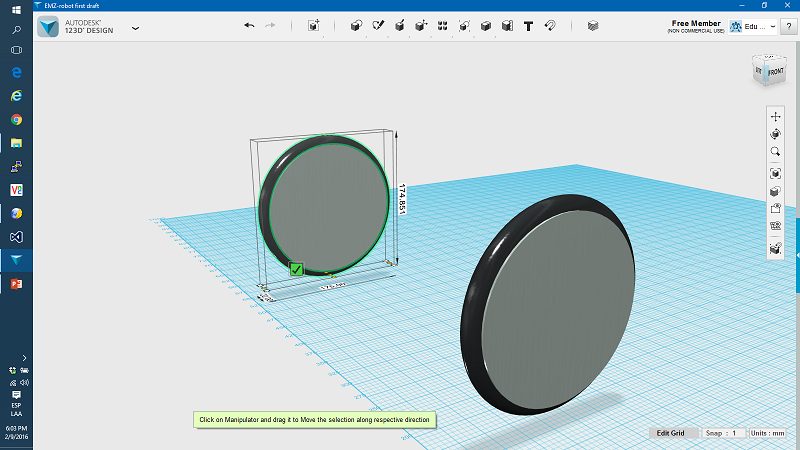Click the left face of the view cube
The height and width of the screenshot is (450, 800).
click(759, 70)
